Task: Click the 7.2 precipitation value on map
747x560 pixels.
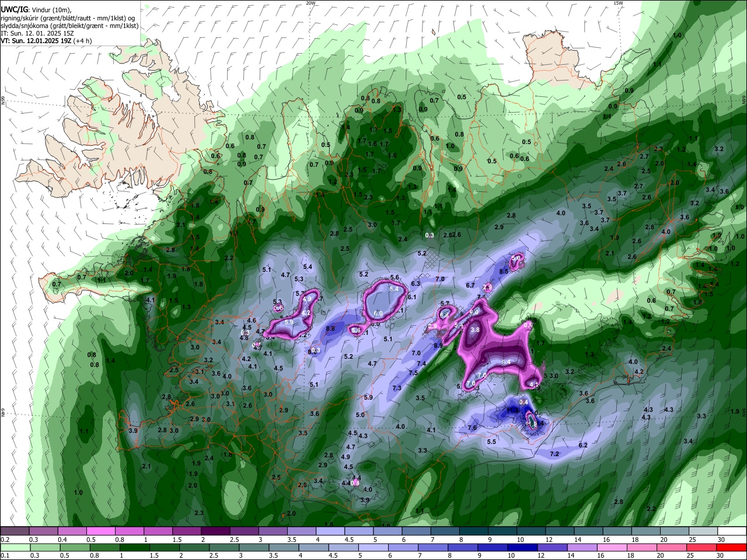Action: 554,454
